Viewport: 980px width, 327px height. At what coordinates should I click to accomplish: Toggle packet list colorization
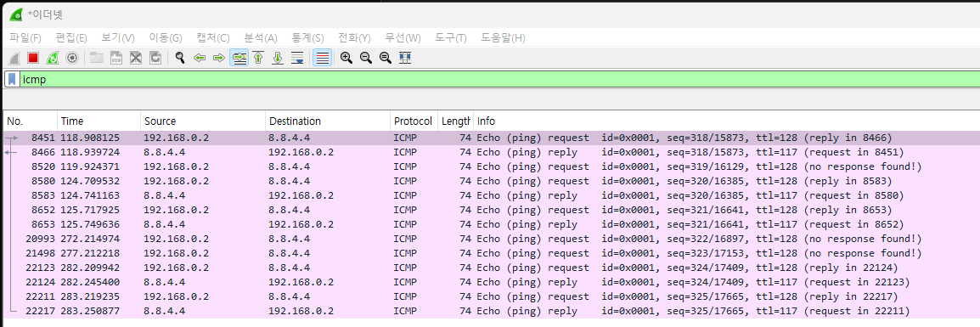coord(322,58)
